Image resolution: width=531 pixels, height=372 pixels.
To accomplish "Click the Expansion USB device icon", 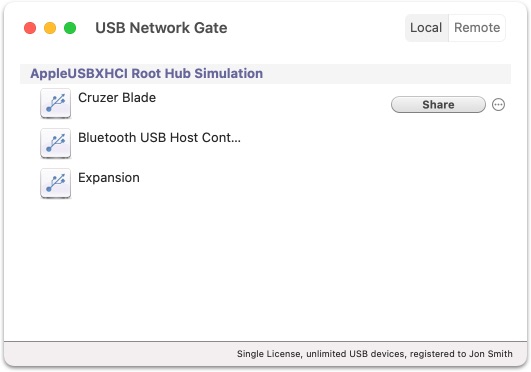I will pyautogui.click(x=56, y=183).
